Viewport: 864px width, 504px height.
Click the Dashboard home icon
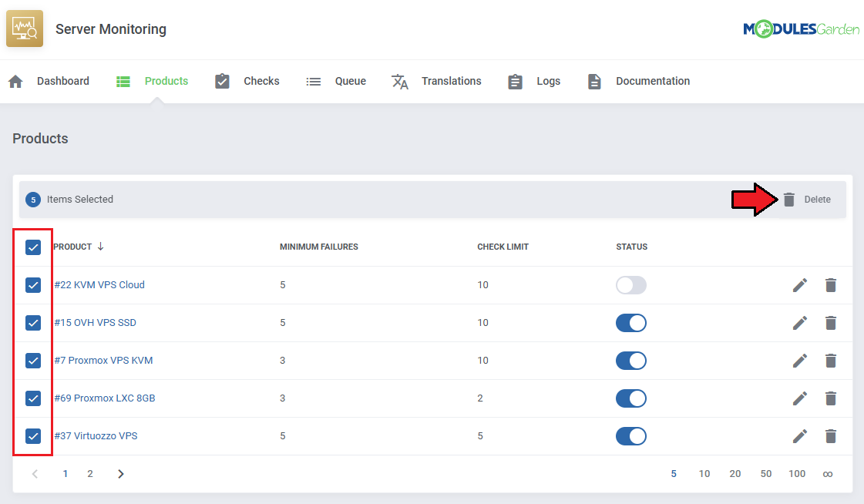click(x=15, y=82)
